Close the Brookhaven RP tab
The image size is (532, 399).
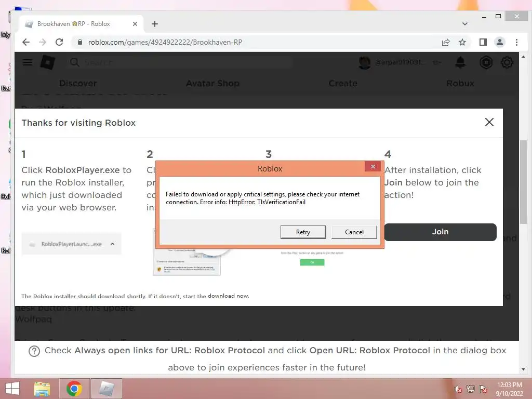[135, 24]
